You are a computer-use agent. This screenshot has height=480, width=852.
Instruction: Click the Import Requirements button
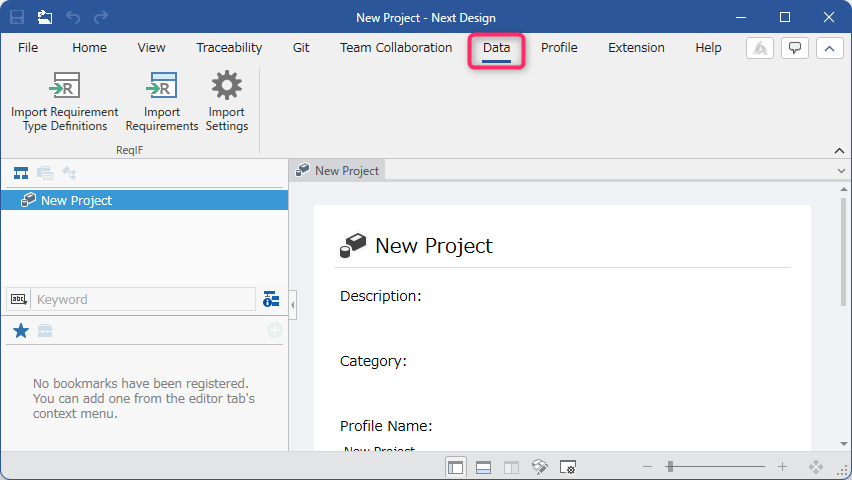tap(161, 102)
